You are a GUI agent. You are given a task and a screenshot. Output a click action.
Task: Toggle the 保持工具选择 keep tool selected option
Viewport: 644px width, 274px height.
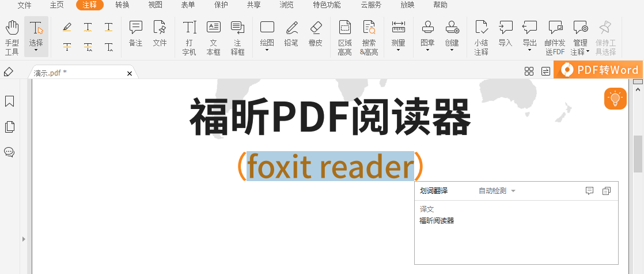605,37
